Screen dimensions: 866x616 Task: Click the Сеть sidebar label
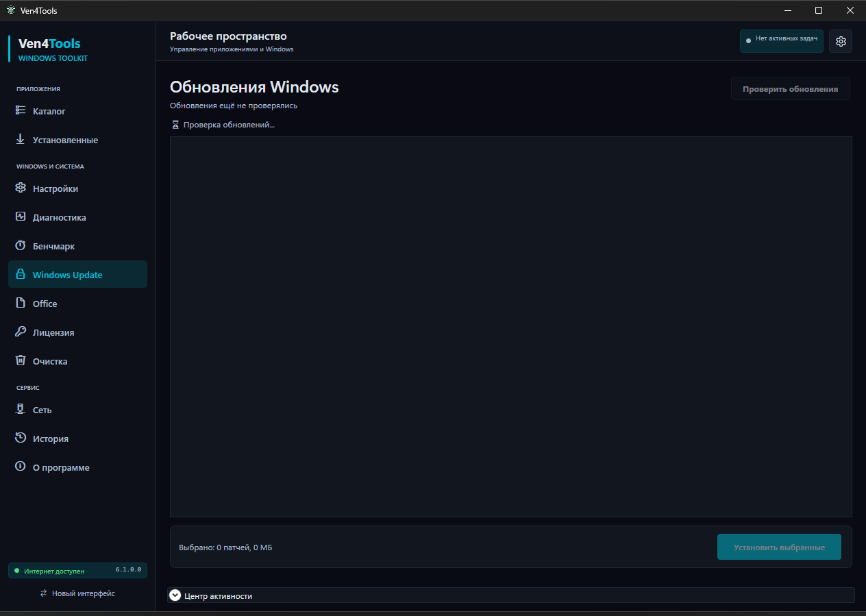click(x=42, y=410)
